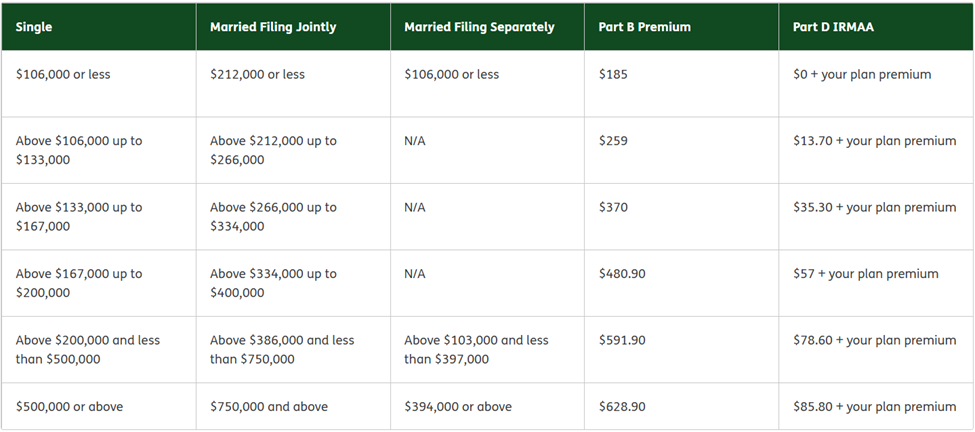Click $85.80 + your plan premium
The height and width of the screenshot is (432, 975).
coord(874,407)
